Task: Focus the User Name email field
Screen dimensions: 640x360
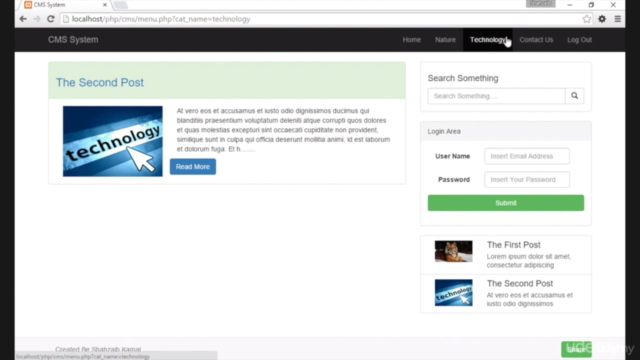Action: coord(527,156)
